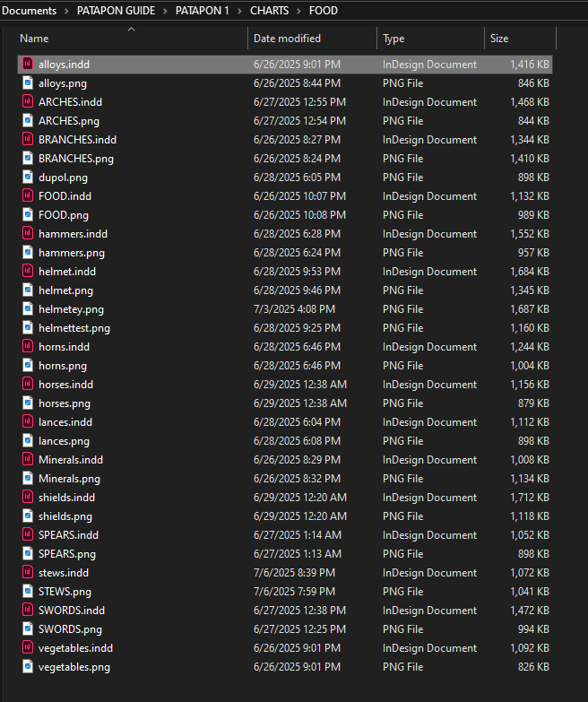
Task: Select the PNG icon for Minerals.png
Action: point(28,479)
